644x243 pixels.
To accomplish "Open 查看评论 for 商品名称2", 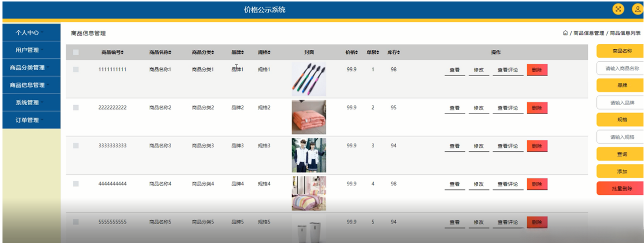I will (x=508, y=108).
